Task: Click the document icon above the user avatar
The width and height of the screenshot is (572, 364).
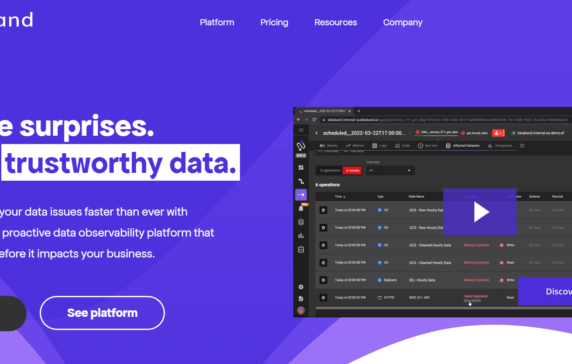Action: click(301, 299)
